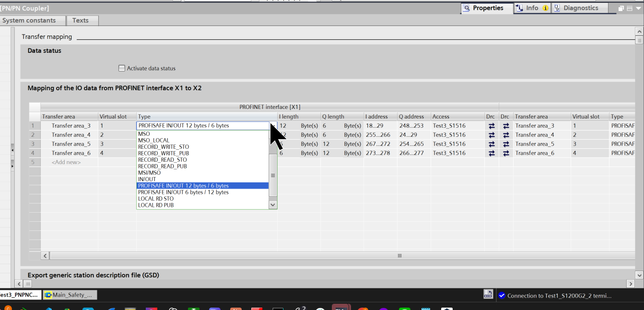The height and width of the screenshot is (310, 644).
Task: Choose RECORD_WRITE_STO from the type list
Action: coord(164,147)
